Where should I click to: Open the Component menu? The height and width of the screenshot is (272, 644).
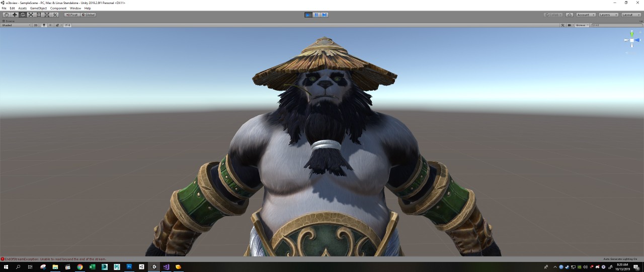coord(58,8)
